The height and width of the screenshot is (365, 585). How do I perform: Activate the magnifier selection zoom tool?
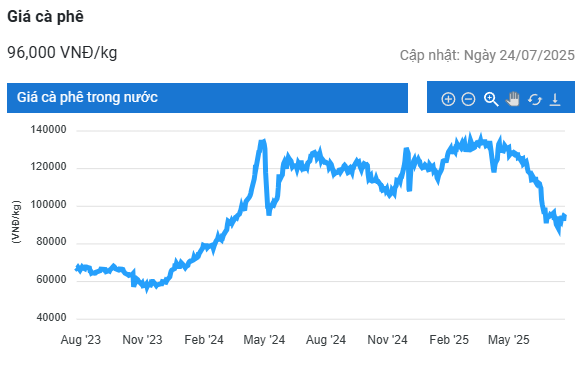point(491,99)
